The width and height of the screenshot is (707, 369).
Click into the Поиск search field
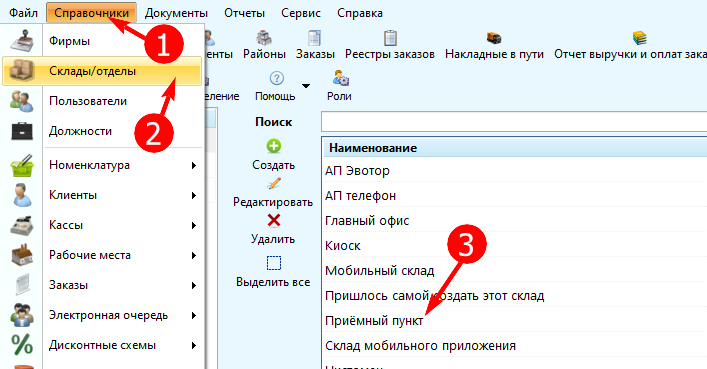514,122
